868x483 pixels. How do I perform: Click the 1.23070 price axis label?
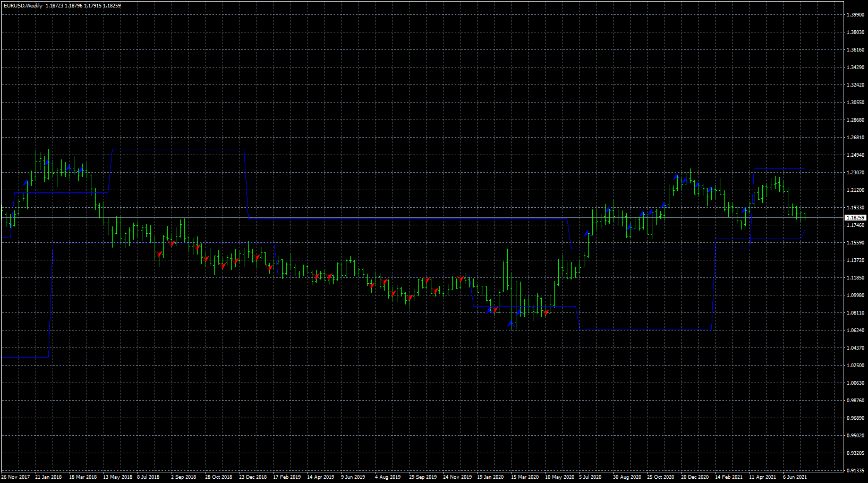[855, 173]
